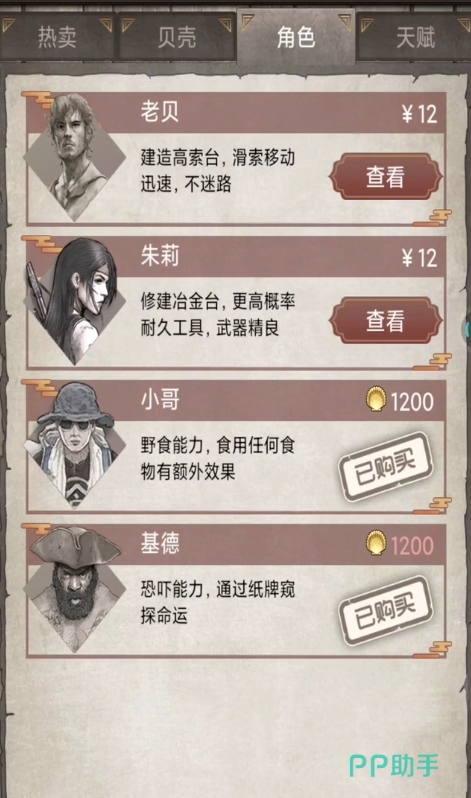Screen dimensions: 471x798
Task: Tap 基德's pirate hat portrait
Action: tap(75, 589)
